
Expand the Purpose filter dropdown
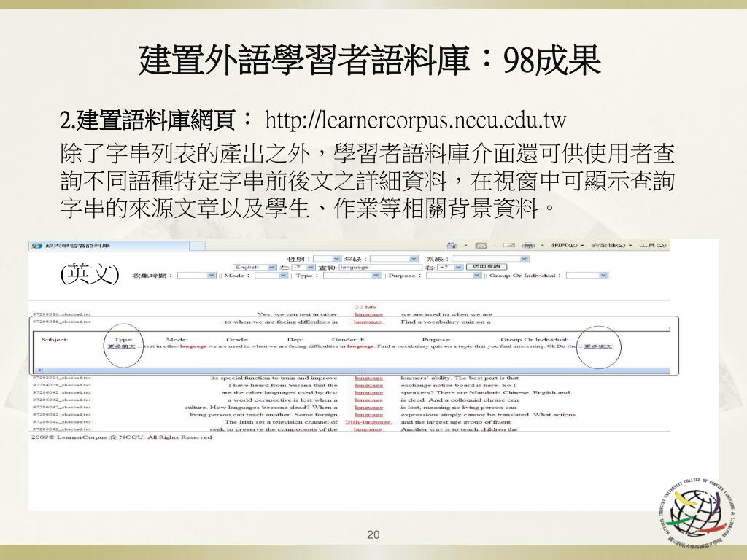(x=454, y=276)
